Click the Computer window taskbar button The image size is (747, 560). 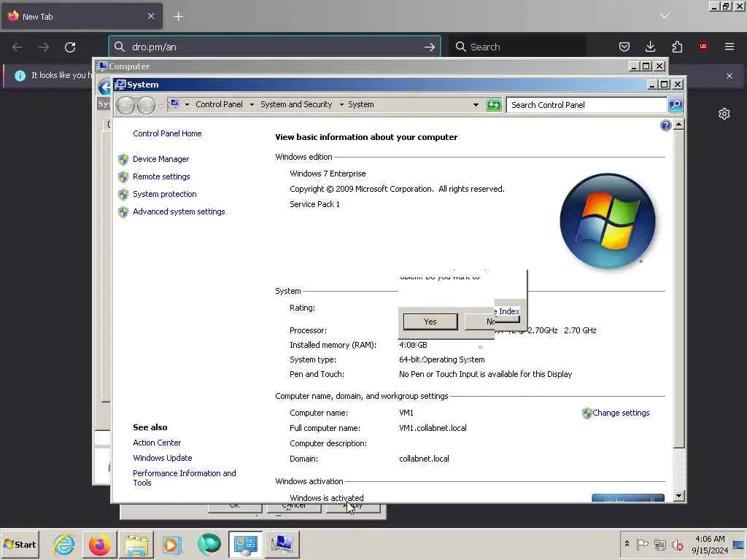[282, 544]
